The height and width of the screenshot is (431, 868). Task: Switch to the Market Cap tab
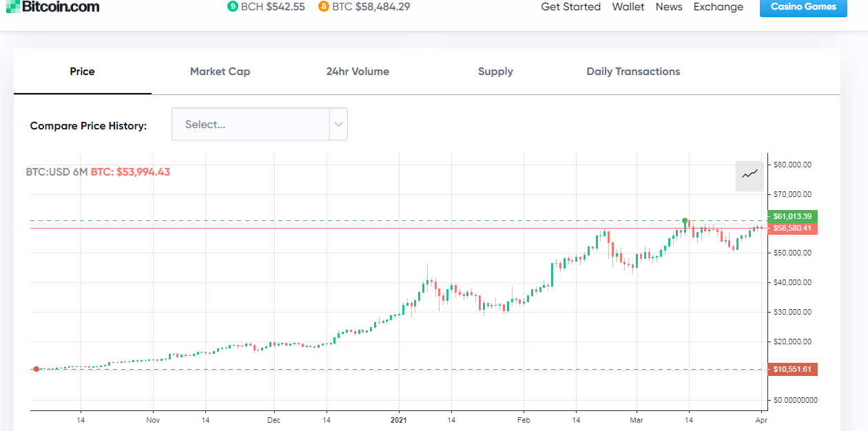(x=220, y=72)
